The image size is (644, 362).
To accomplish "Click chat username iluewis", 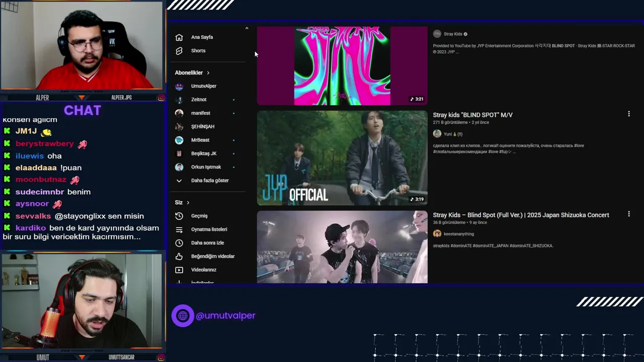I will 30,156.
